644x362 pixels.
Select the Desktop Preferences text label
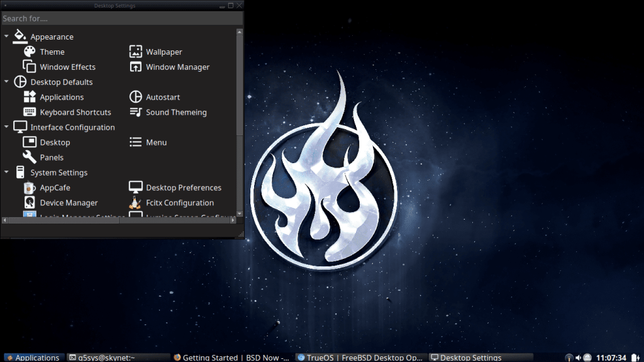click(x=184, y=188)
